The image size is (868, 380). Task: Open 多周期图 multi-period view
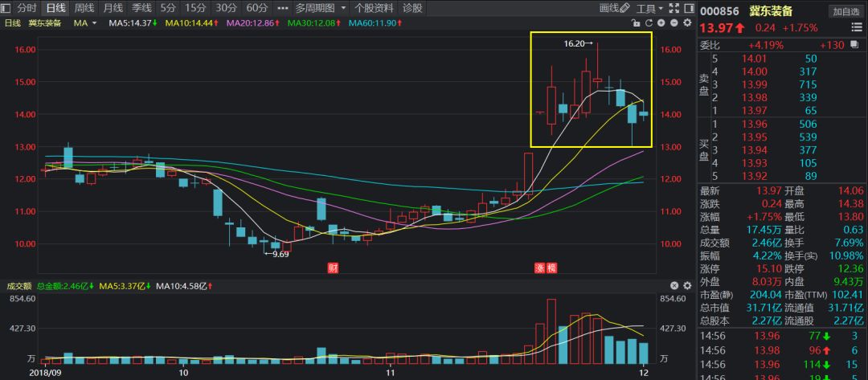point(315,8)
